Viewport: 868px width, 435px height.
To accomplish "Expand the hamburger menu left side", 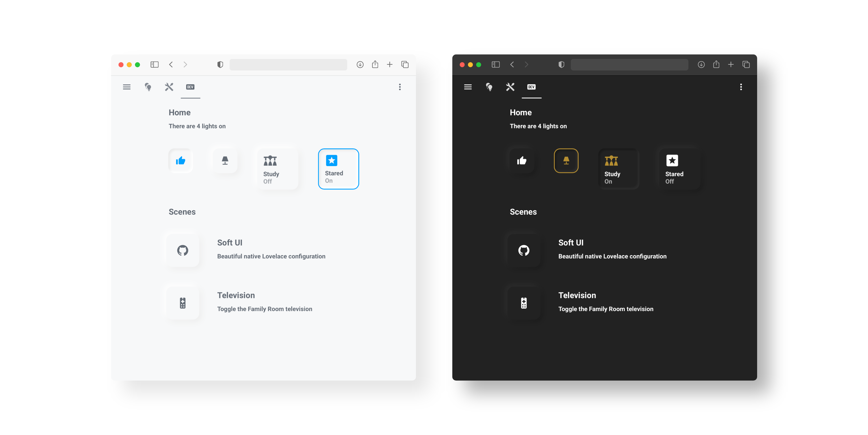I will pyautogui.click(x=126, y=87).
